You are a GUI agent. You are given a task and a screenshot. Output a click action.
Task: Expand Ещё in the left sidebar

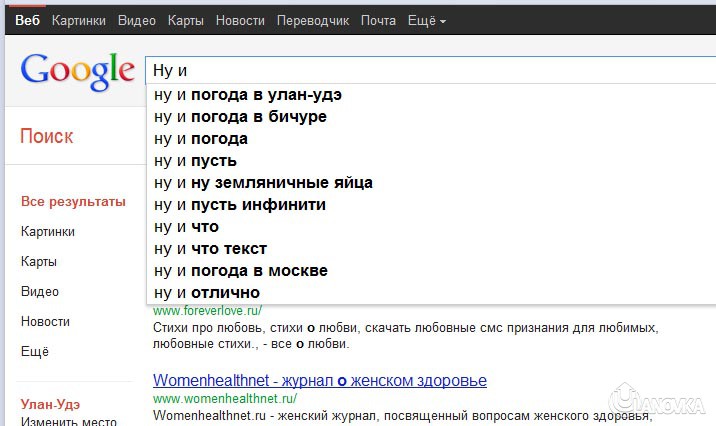click(35, 352)
